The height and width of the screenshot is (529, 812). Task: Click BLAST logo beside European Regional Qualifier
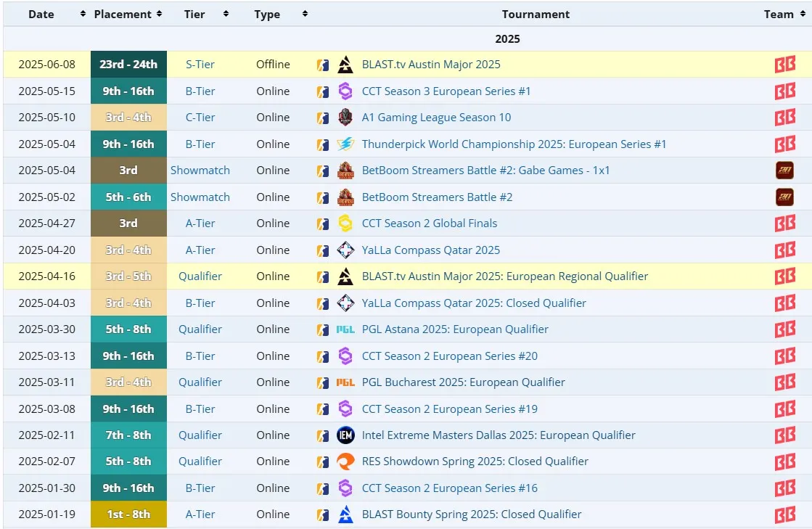(x=345, y=276)
